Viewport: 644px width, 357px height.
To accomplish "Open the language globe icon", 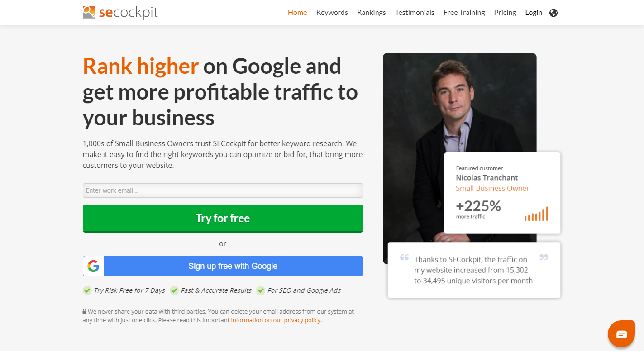I will (553, 13).
